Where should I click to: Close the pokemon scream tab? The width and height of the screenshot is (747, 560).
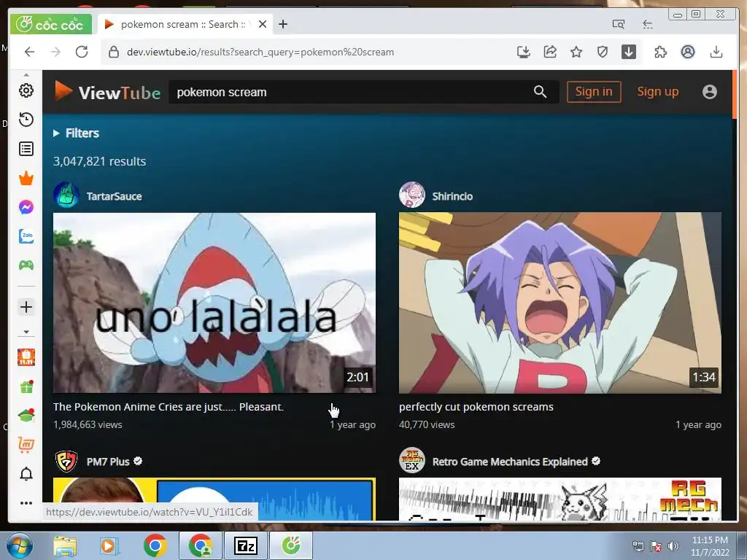click(x=263, y=24)
